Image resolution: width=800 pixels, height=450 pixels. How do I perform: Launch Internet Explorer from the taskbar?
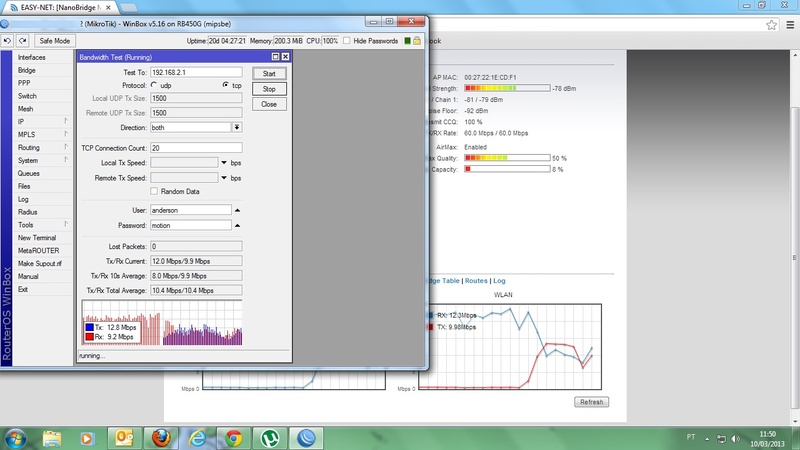[197, 437]
